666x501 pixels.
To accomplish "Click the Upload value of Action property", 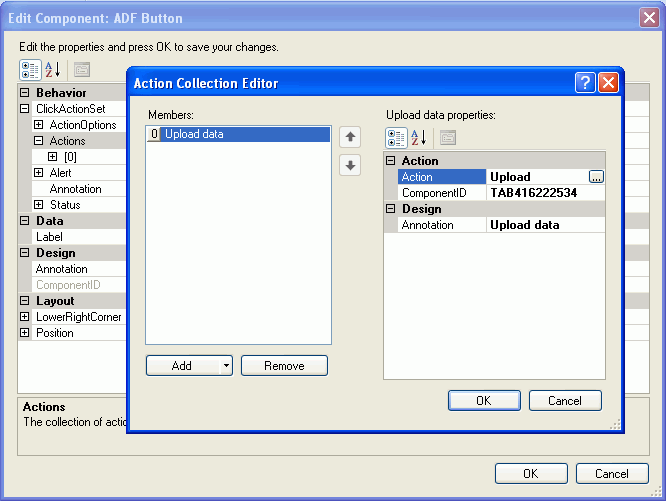I will coord(510,177).
